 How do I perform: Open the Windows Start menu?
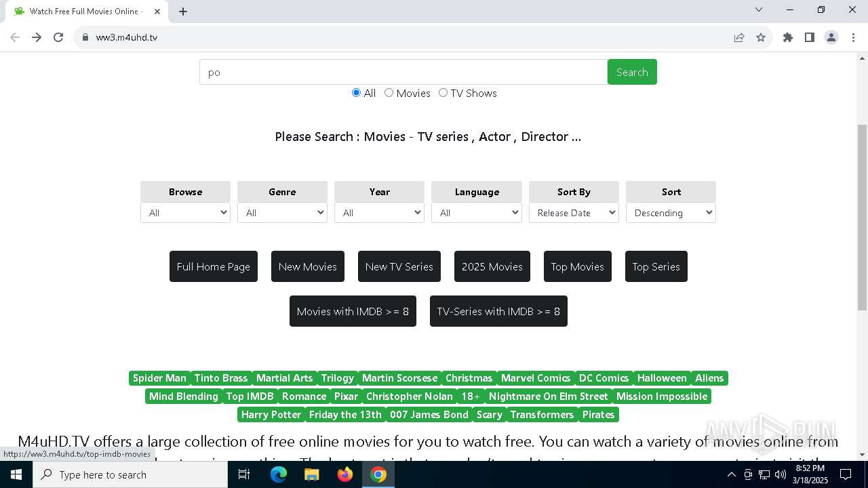pos(16,474)
